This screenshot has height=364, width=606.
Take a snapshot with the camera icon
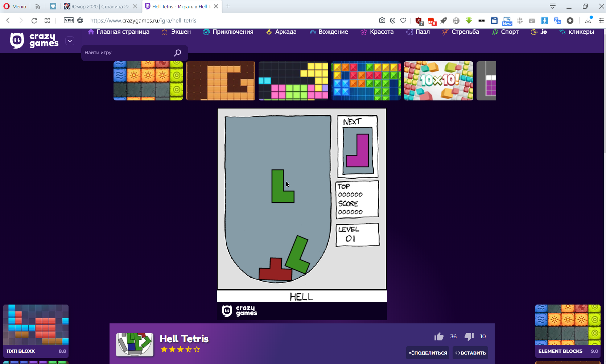(382, 20)
